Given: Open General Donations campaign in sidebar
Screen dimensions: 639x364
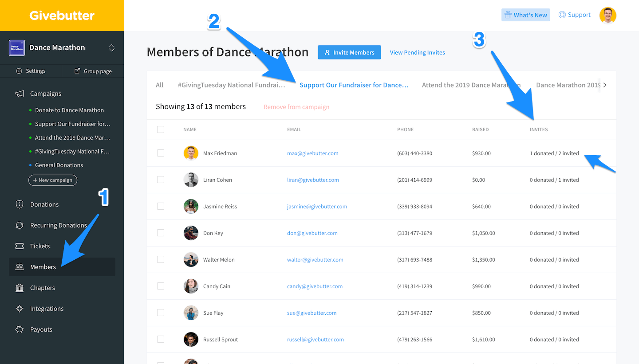Looking at the screenshot, I should 59,165.
